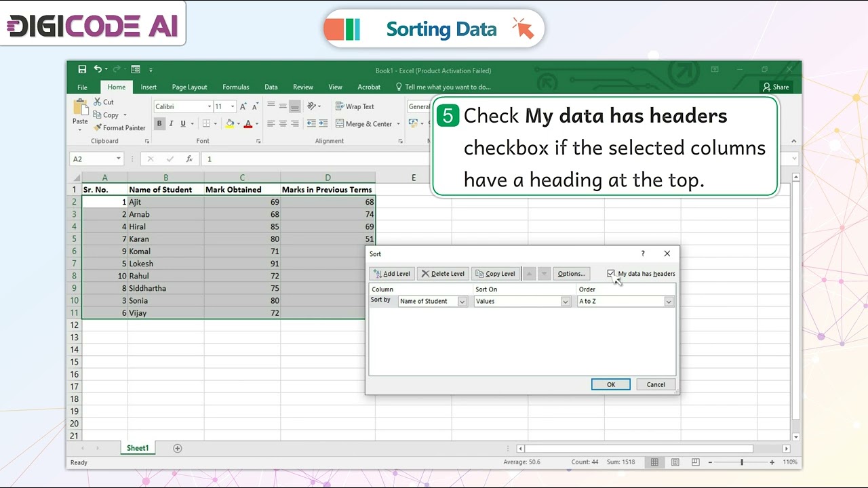Increase font size with the large A icon

point(243,106)
